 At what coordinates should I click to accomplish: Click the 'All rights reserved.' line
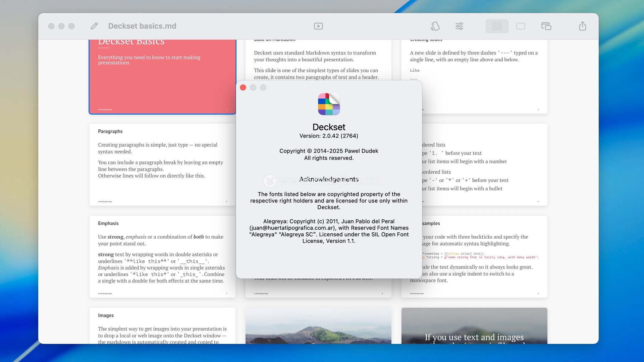tap(329, 158)
